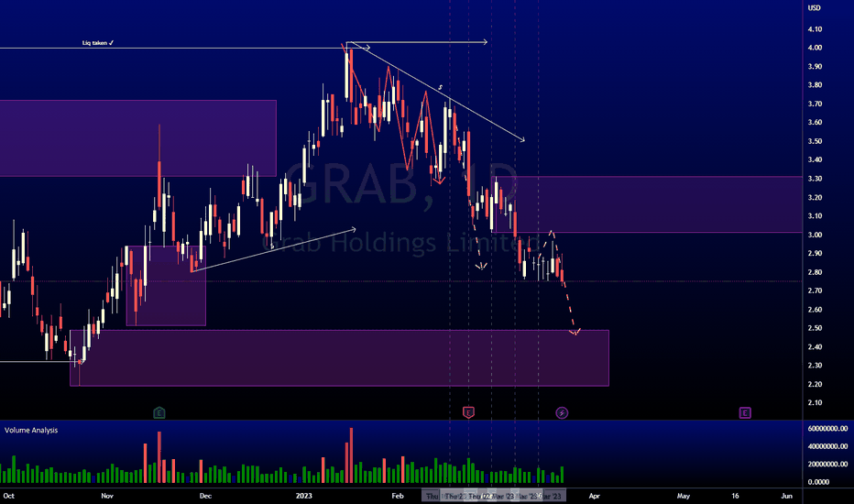Click the May label on time axis
The height and width of the screenshot is (504, 854).
point(684,496)
